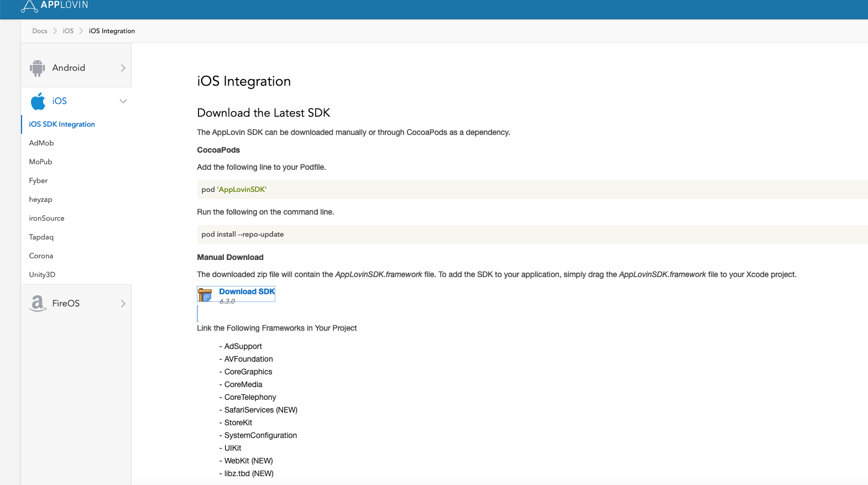Open the Android sidebar section

(76, 68)
